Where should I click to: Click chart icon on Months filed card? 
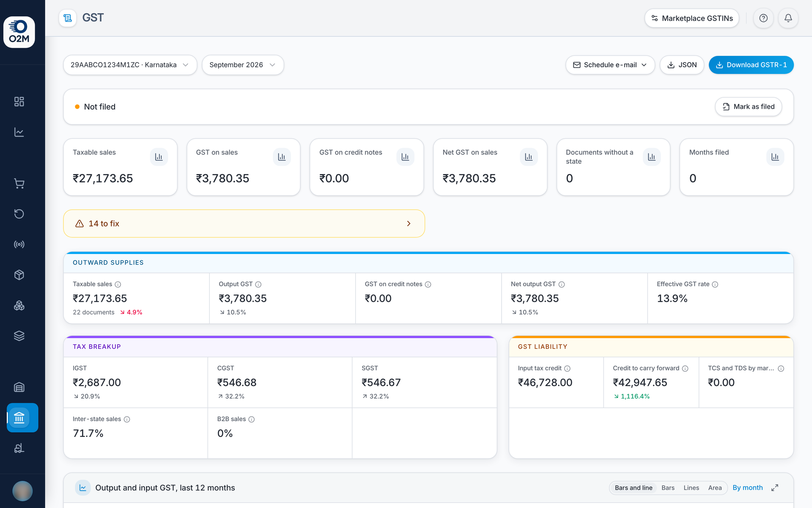pyautogui.click(x=775, y=157)
